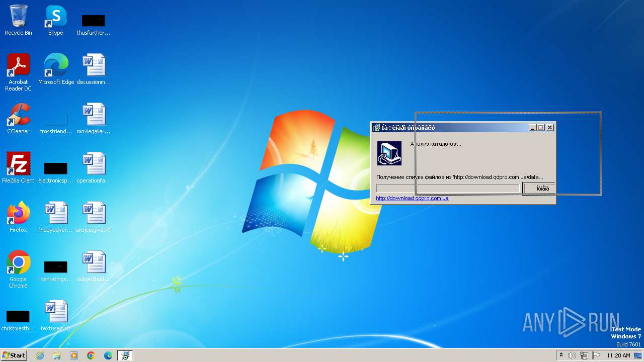Screen dimensions: 644x362
Task: Open Internet Explorer in taskbar
Action: pos(40,355)
